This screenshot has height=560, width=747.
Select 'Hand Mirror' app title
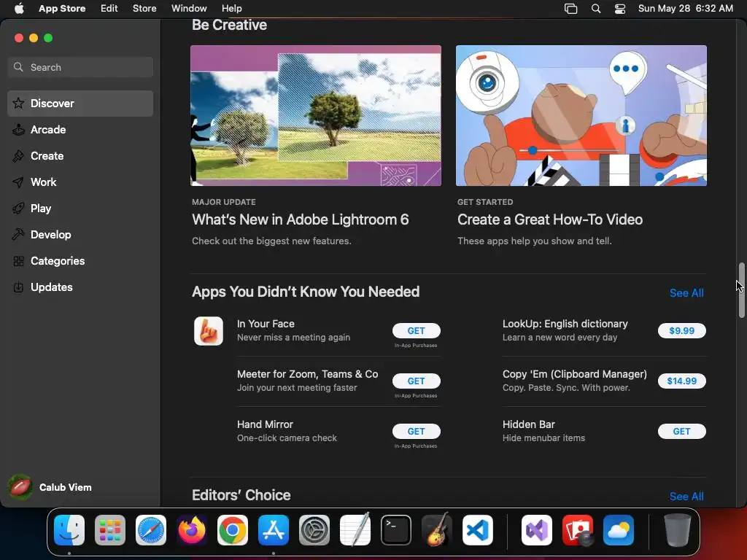tap(265, 424)
